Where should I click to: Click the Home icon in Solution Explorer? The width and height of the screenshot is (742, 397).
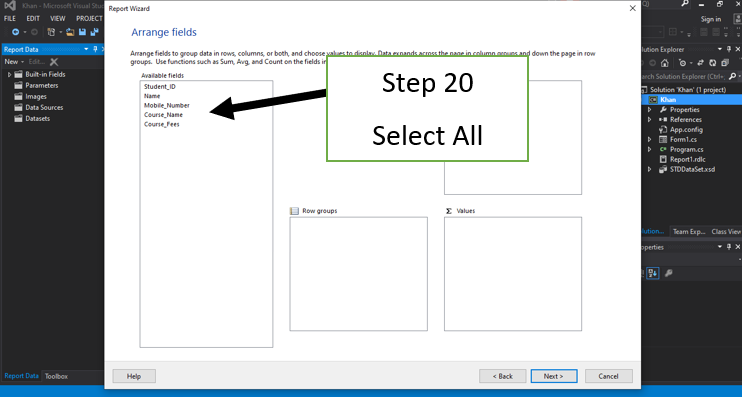(665, 63)
